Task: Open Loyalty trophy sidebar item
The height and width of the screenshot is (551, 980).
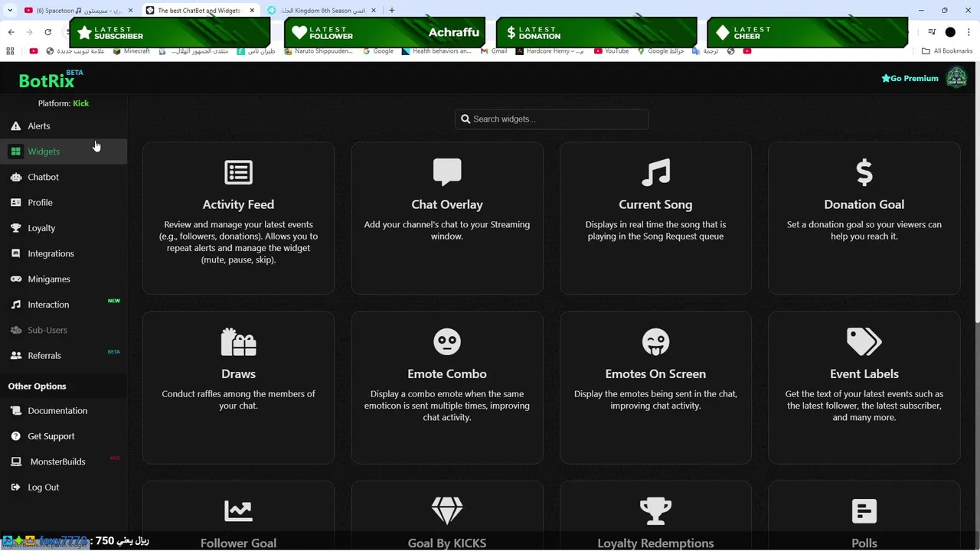Action: pyautogui.click(x=63, y=228)
